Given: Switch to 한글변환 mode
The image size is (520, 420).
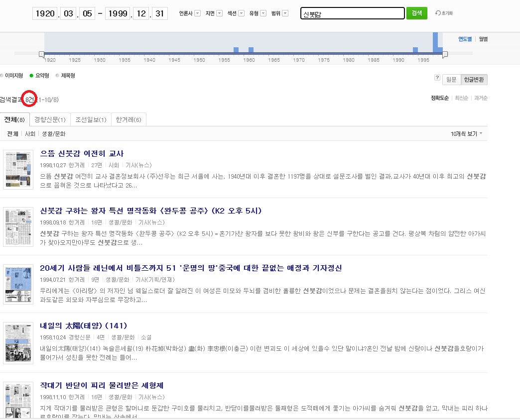Looking at the screenshot, I should [474, 80].
